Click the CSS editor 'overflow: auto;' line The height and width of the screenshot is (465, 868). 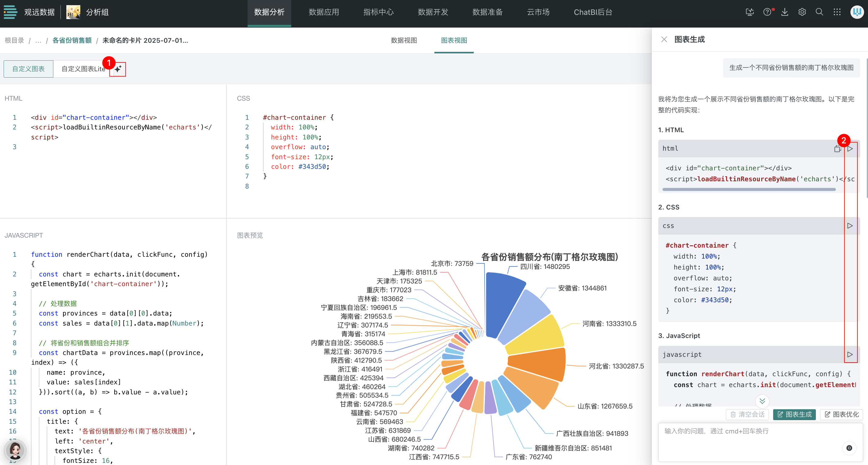(300, 147)
